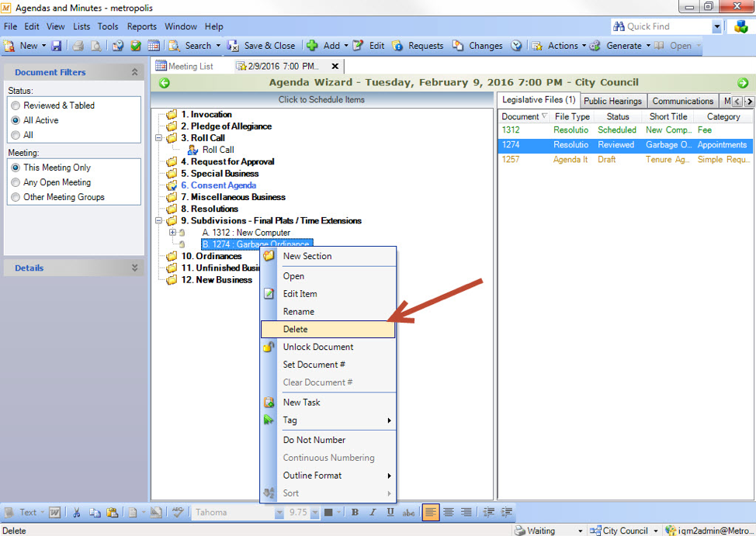The width and height of the screenshot is (756, 536).
Task: Click the spell check ABC icon
Action: (178, 512)
